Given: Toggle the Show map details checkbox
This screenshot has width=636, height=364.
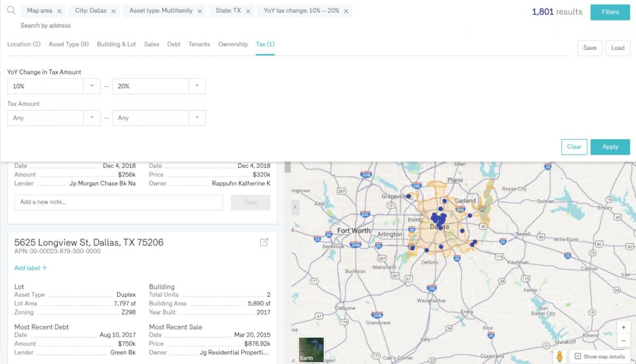Looking at the screenshot, I should click(578, 357).
